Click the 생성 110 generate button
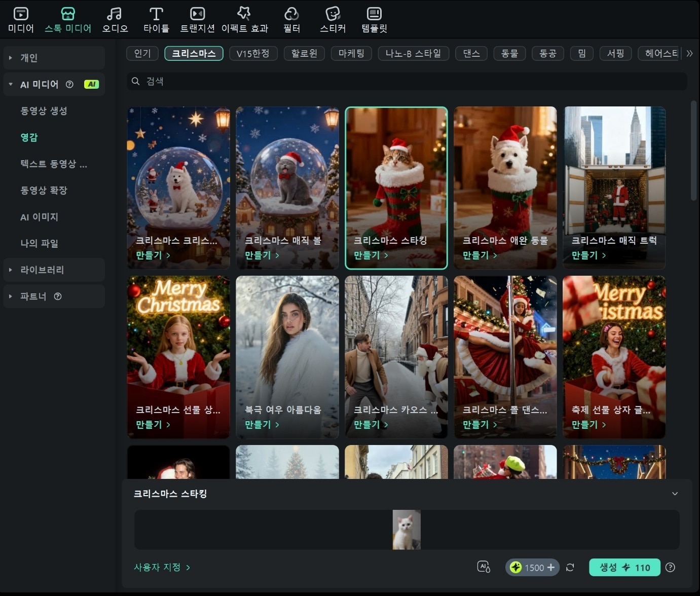This screenshot has height=596, width=700. tap(624, 568)
